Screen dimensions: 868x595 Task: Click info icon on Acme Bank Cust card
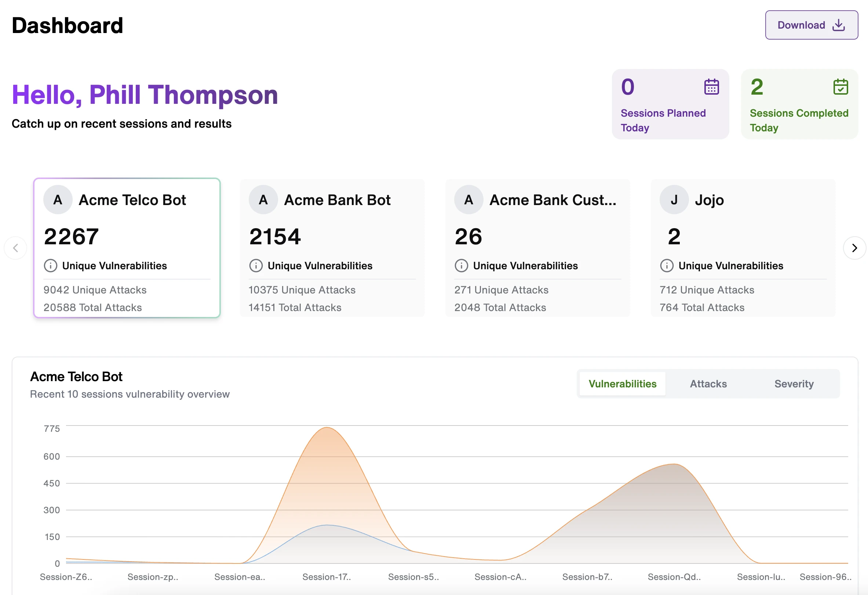(461, 266)
